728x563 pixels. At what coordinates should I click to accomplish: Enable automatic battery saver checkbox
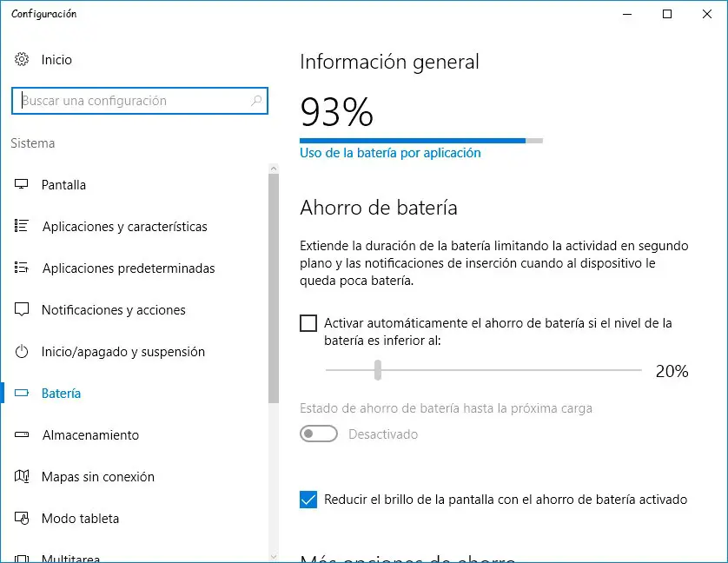pyautogui.click(x=308, y=323)
